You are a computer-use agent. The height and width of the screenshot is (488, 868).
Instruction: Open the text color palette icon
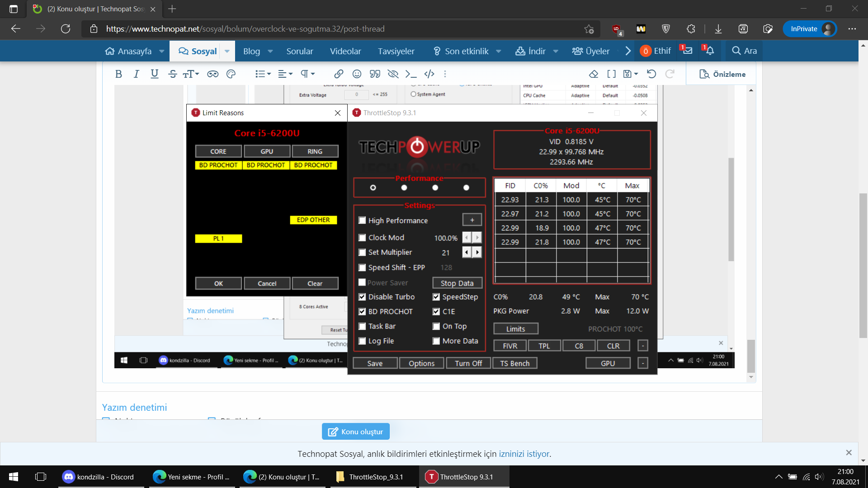click(x=231, y=74)
